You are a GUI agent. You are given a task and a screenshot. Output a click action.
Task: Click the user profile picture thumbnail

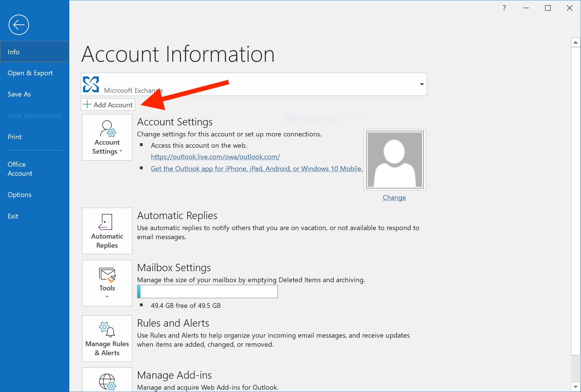tap(394, 159)
